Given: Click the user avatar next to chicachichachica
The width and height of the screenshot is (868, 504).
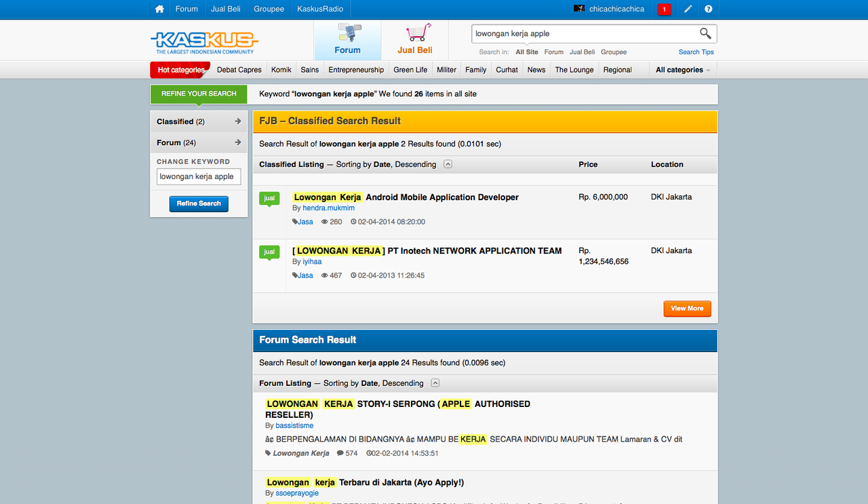Looking at the screenshot, I should (579, 9).
